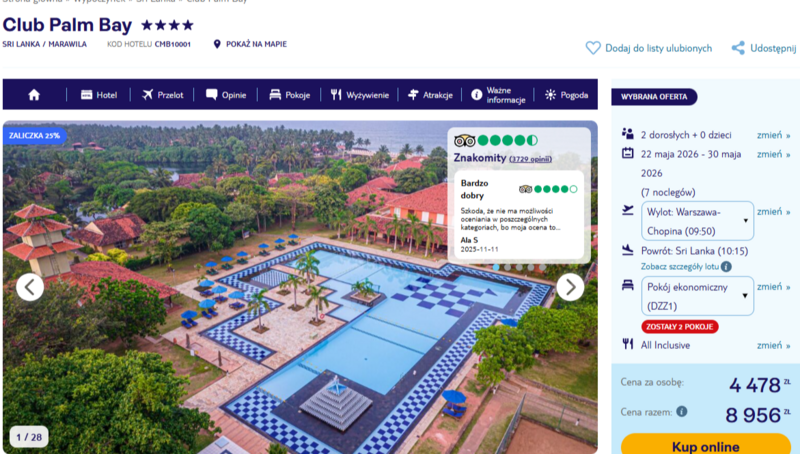Expand the Wylot Warszawa-Chopina departure dropdown

[697, 221]
